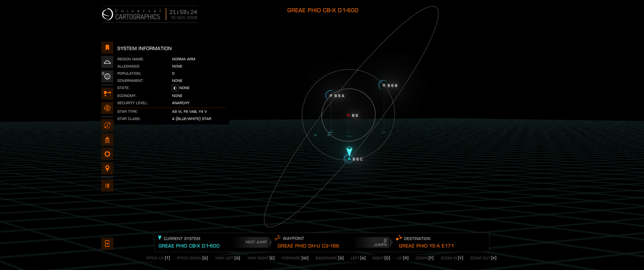Select the B 6 B body marker
This screenshot has height=270, width=644.
[x=384, y=85]
